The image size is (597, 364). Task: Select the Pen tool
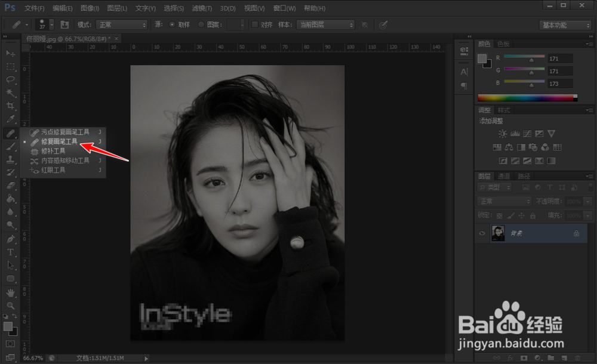pyautogui.click(x=10, y=239)
